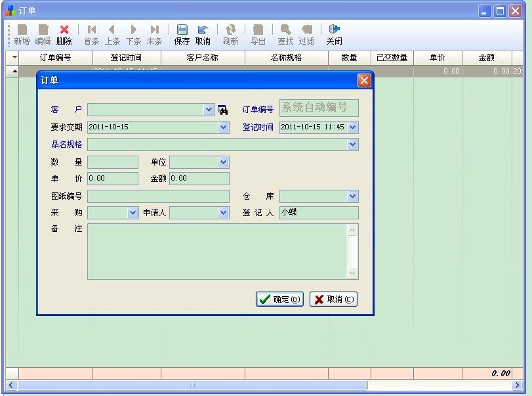Open customer lookup binoculars icon
This screenshot has width=532, height=396.
coord(223,110)
